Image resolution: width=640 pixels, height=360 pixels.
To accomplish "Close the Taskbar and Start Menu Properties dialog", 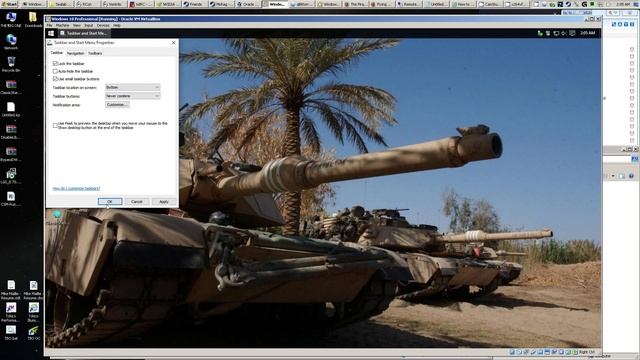I will coord(173,42).
